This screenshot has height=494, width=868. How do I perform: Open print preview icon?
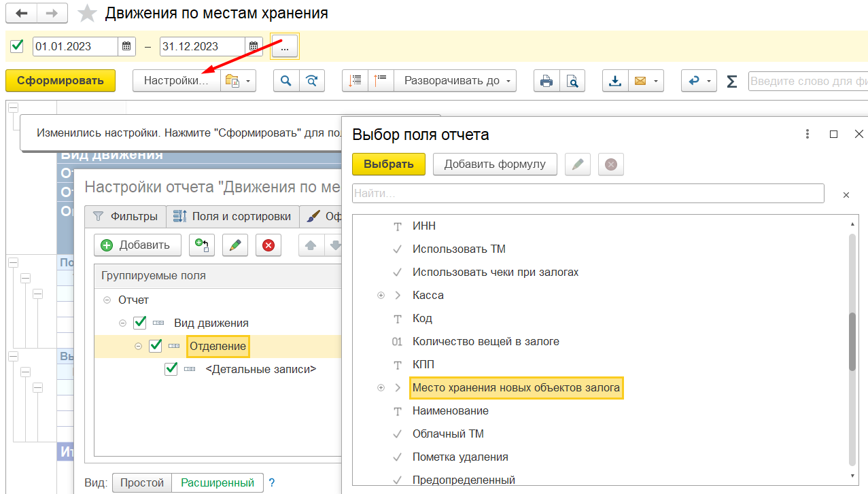coord(572,81)
